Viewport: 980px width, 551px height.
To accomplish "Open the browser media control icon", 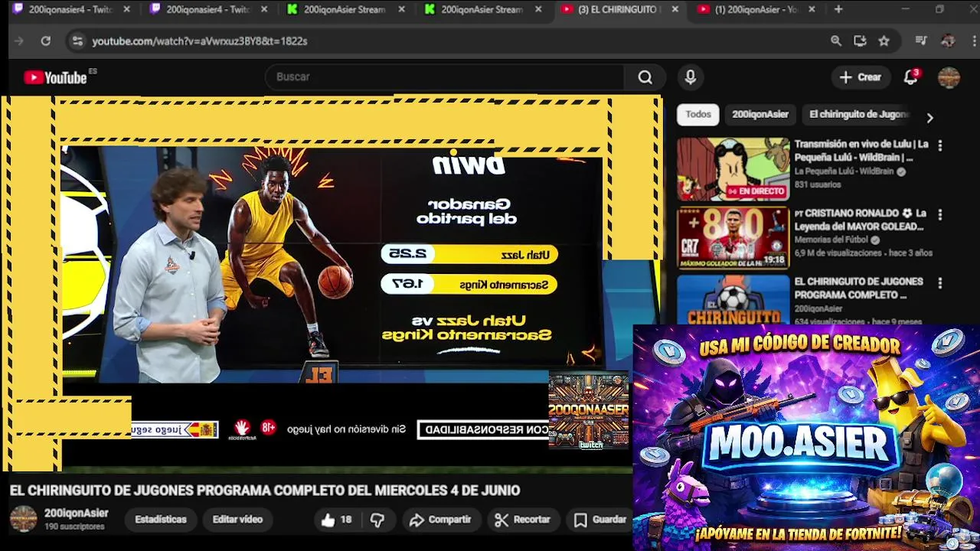I will (922, 41).
